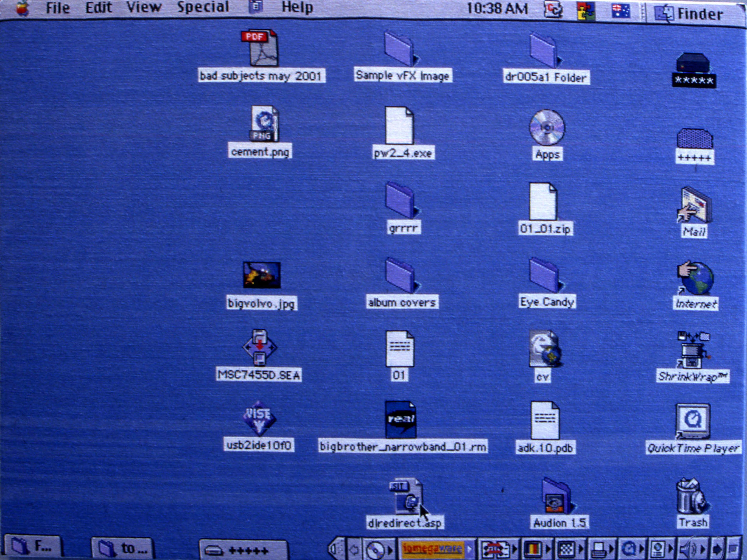Select the album covers folder
This screenshot has width=747, height=560.
click(402, 275)
